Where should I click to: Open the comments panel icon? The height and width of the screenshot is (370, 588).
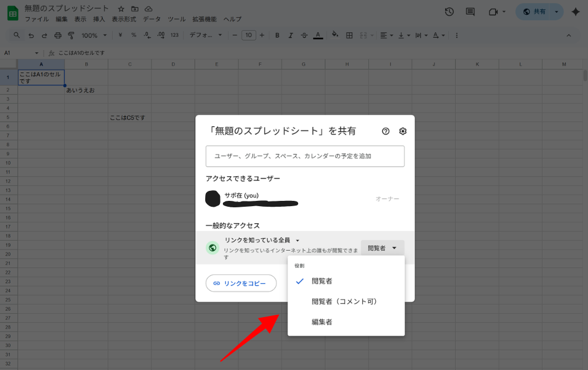[470, 12]
